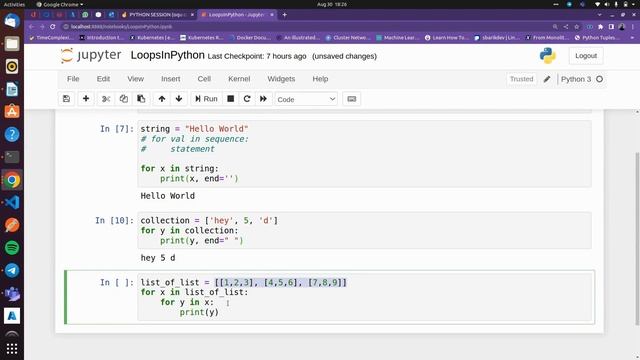Image resolution: width=640 pixels, height=360 pixels.
Task: Show applications grid in dock
Action: [12, 349]
